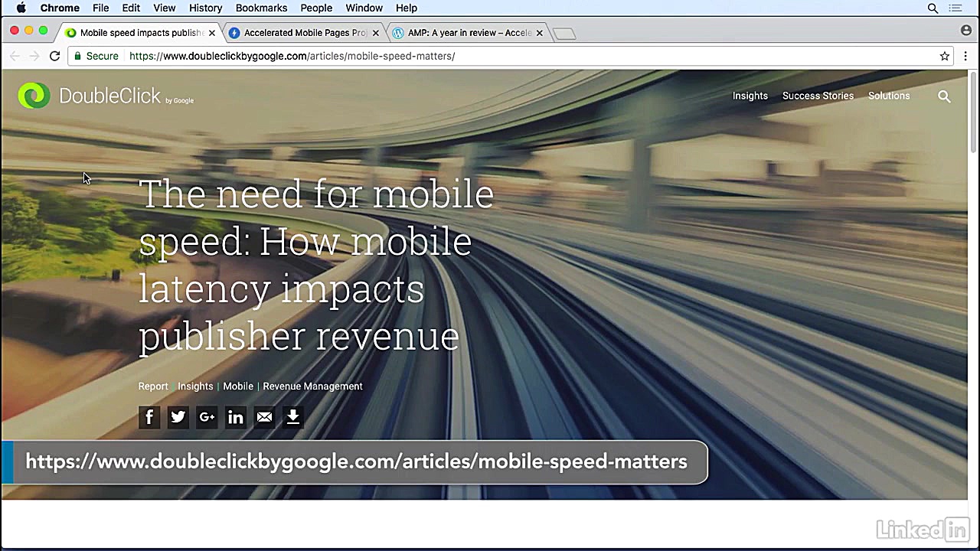View site security info via the lock icon
Image resolution: width=980 pixels, height=551 pixels.
[77, 56]
